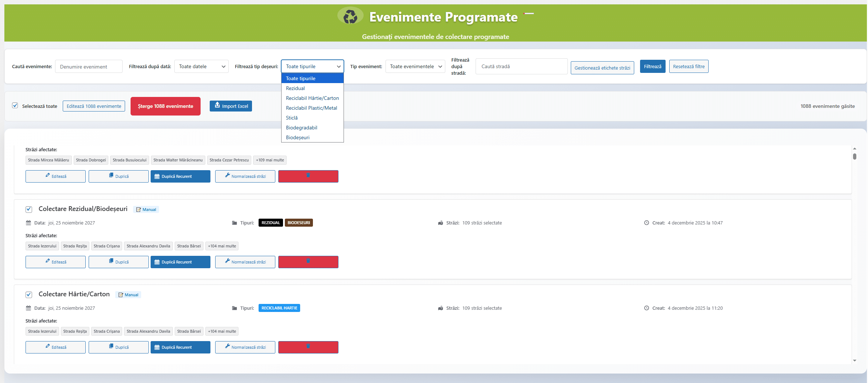
Task: Select Reciclabil Plastic/Metal from the list
Action: click(x=311, y=108)
